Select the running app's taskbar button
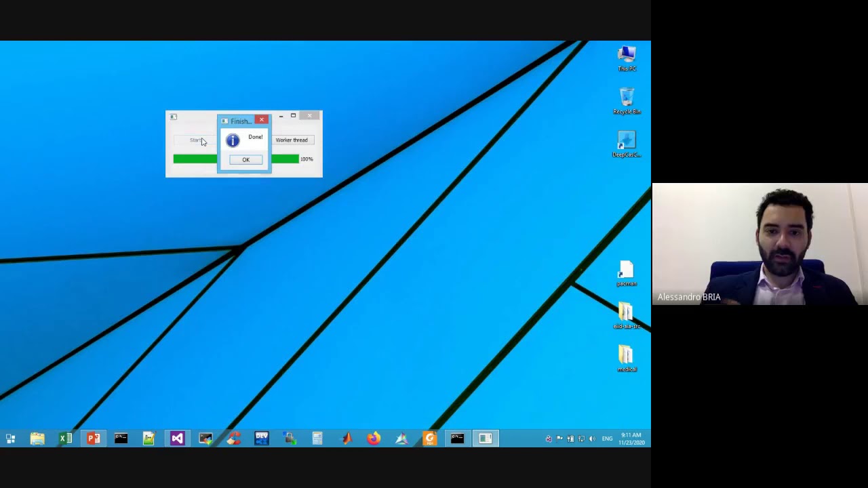Screen dimensions: 868x488 click(486, 439)
